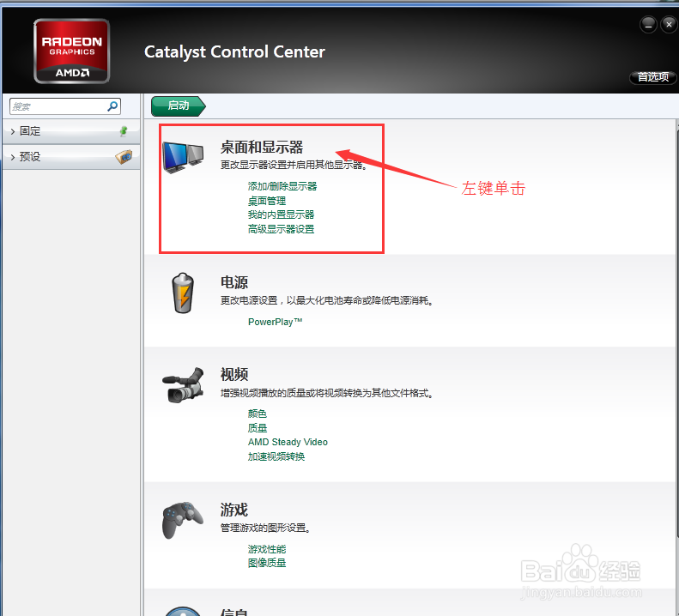Click the Catalyst Control Center title text

pos(234,52)
